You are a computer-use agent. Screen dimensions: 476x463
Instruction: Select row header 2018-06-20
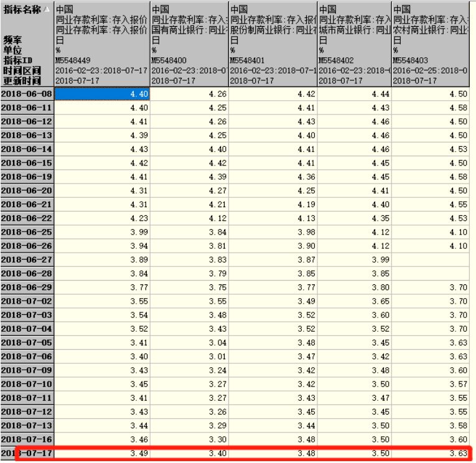pos(27,190)
